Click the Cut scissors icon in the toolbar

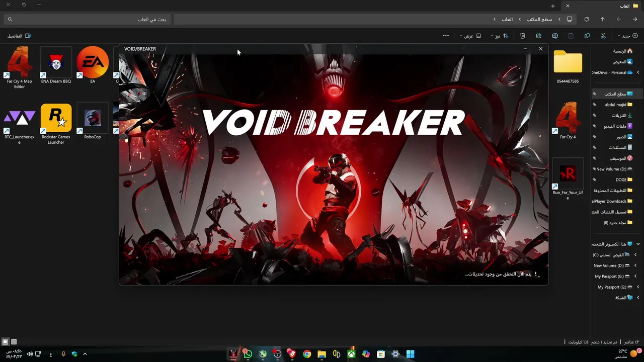pyautogui.click(x=603, y=36)
